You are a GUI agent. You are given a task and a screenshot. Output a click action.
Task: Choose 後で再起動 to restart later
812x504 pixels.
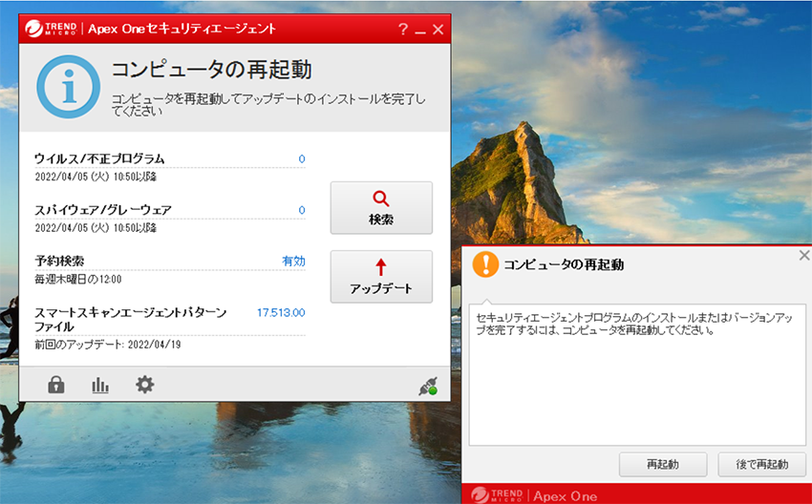pos(764,465)
